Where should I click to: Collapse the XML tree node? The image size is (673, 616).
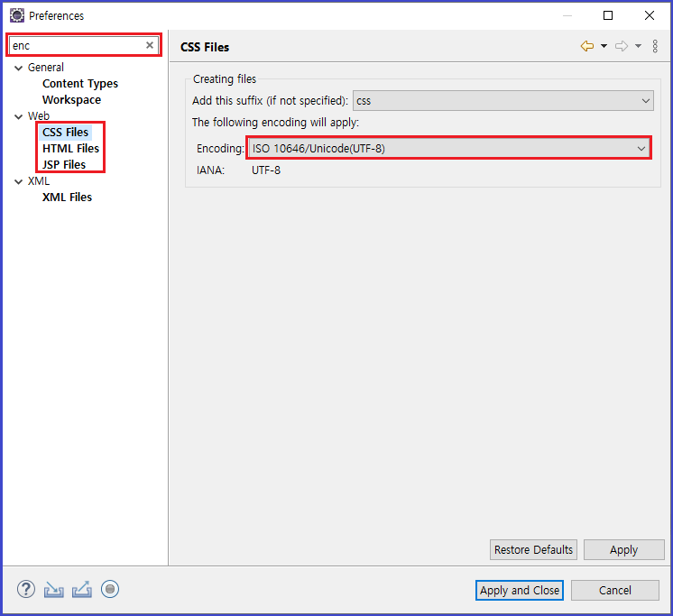[x=18, y=181]
